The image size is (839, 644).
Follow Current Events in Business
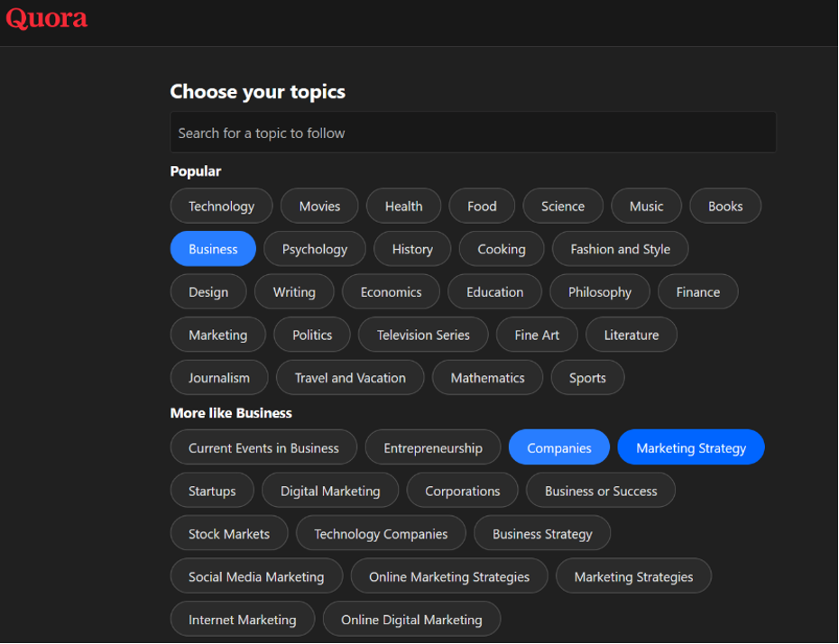(263, 447)
